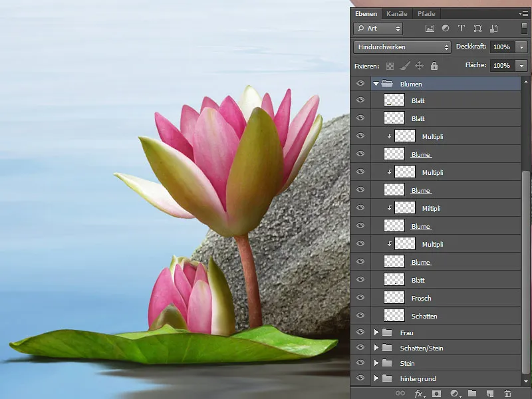
Task: Hide the Miltipli layer
Action: point(360,207)
